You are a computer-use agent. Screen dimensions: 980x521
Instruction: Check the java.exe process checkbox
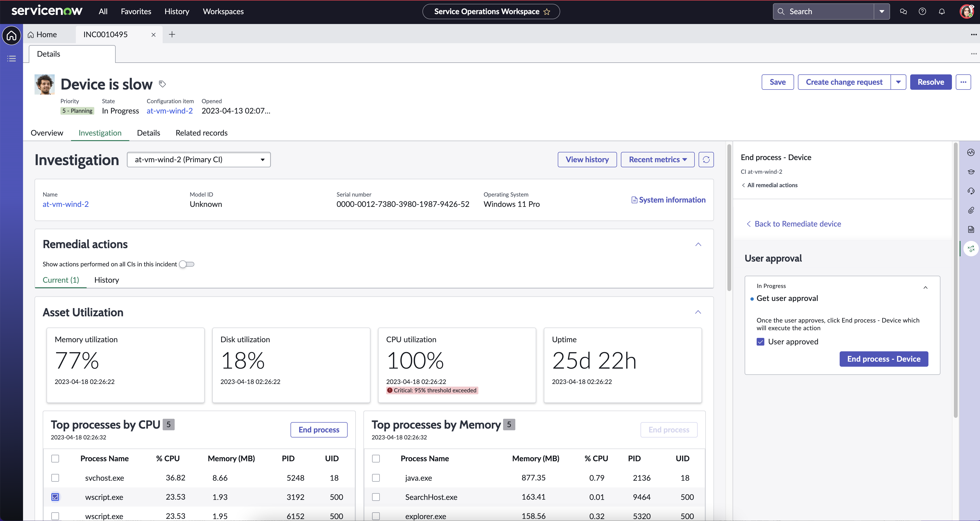[x=376, y=478]
